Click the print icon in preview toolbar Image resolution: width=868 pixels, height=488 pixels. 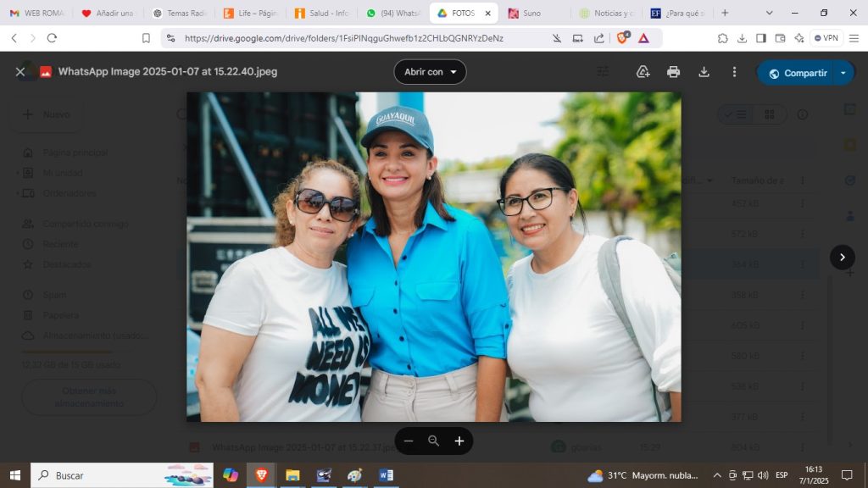tap(673, 72)
